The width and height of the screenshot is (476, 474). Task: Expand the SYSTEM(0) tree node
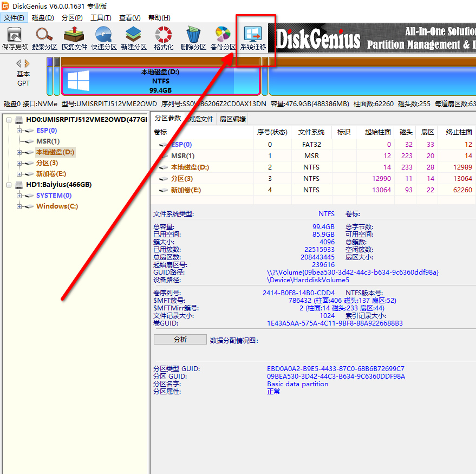(x=19, y=196)
